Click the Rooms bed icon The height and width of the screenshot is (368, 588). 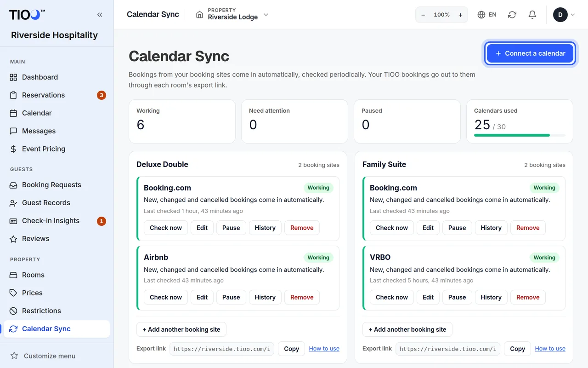[13, 275]
